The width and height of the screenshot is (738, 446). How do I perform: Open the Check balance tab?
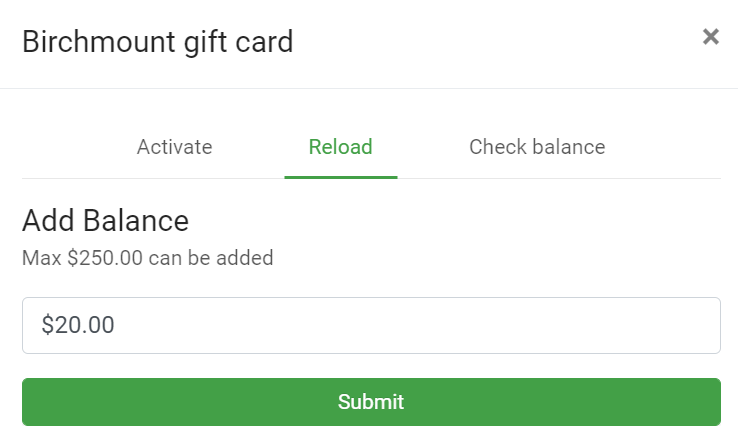[537, 147]
